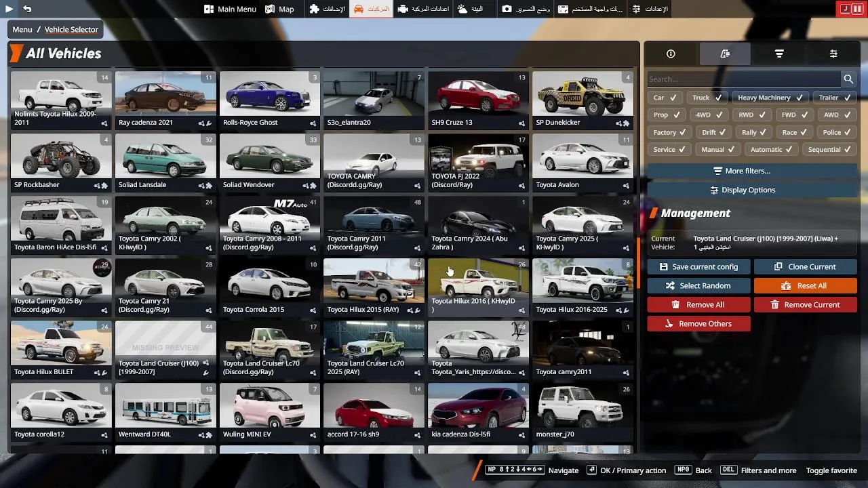
Task: Toggle the Prop filter checkbox
Action: (x=666, y=115)
